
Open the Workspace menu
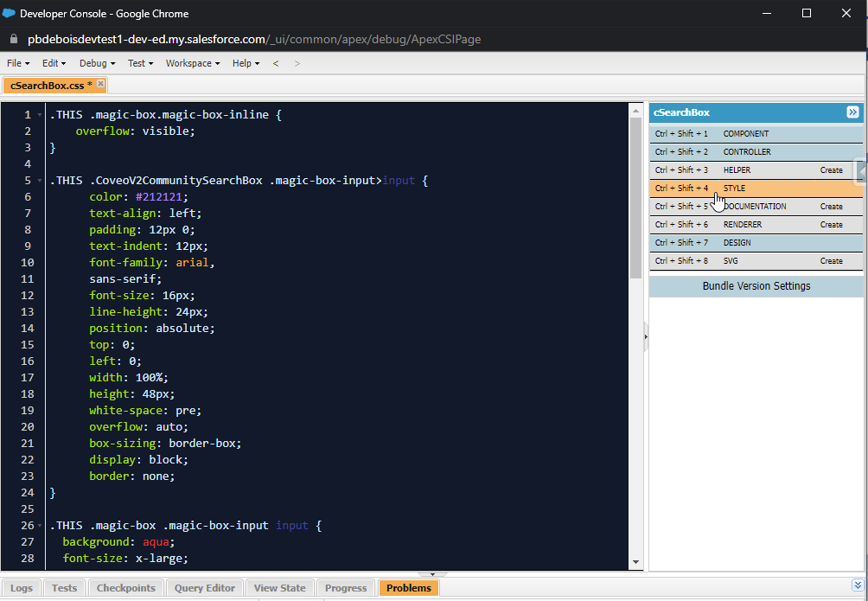point(192,63)
